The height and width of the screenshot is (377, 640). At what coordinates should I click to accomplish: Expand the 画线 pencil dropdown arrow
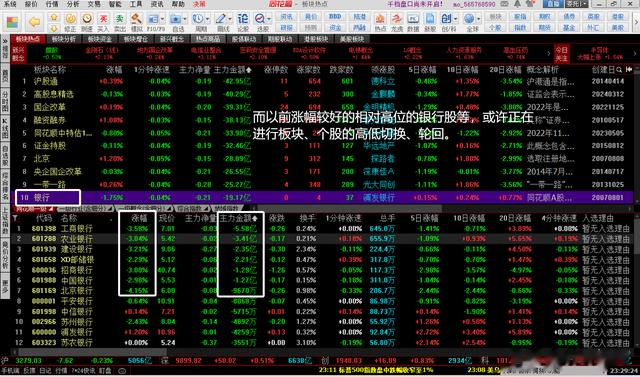(230, 19)
